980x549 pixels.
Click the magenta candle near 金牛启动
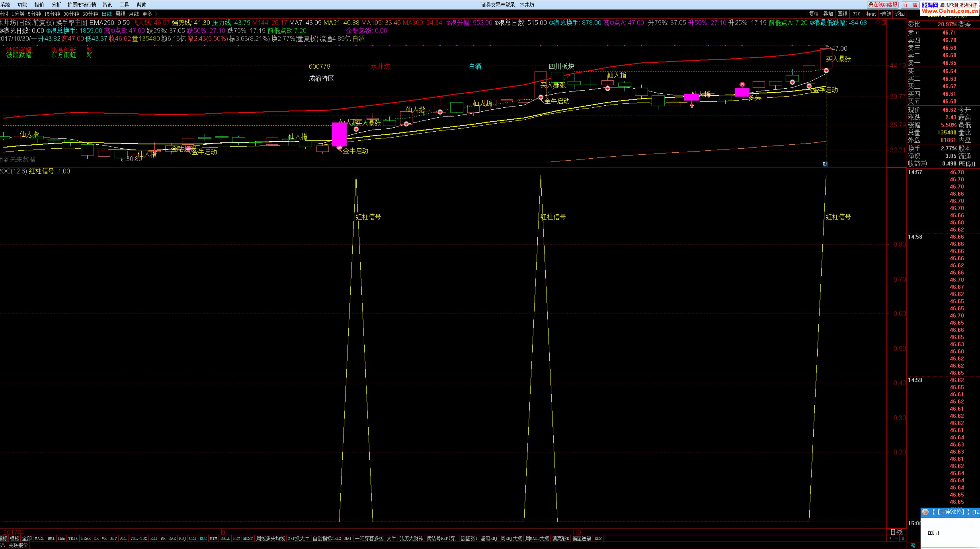[x=339, y=134]
